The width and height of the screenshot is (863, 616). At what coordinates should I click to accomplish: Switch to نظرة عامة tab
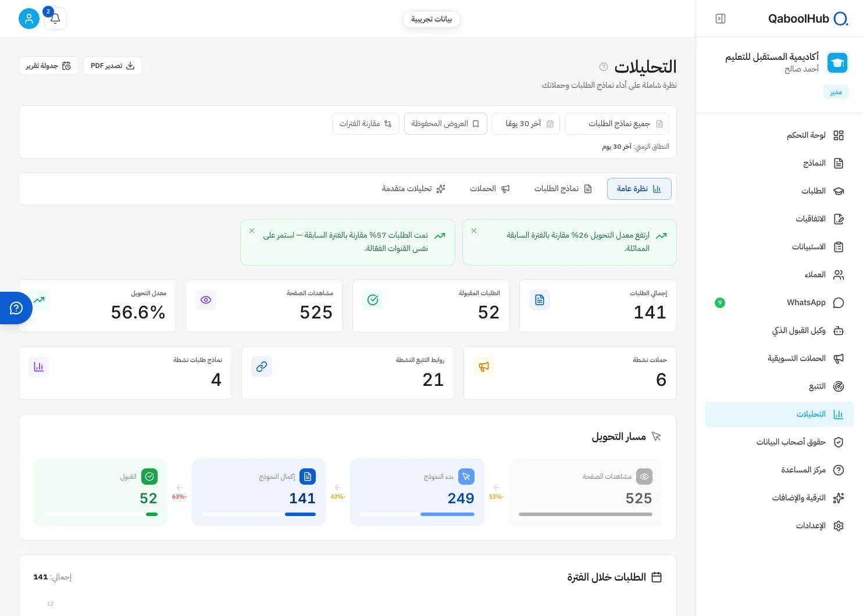[x=639, y=189]
